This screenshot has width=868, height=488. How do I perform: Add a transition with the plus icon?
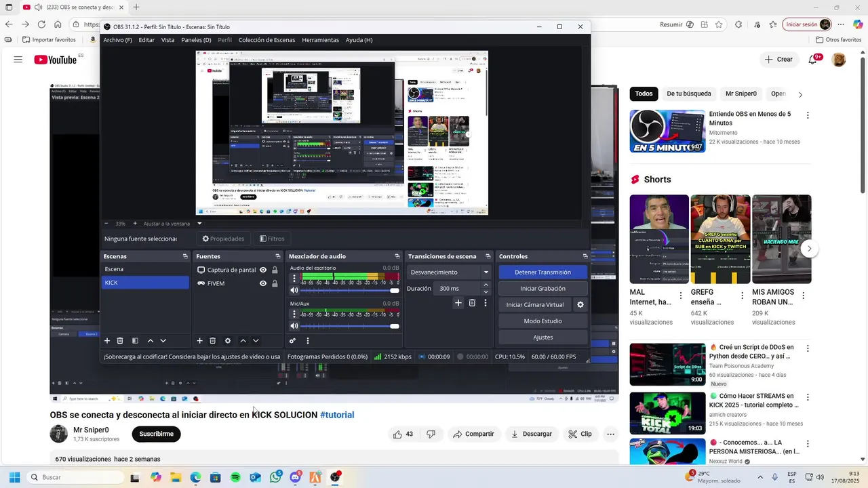[458, 303]
